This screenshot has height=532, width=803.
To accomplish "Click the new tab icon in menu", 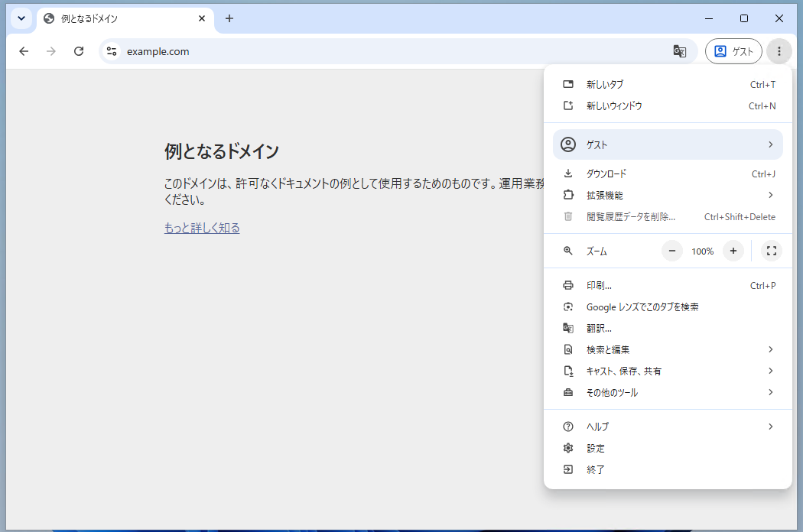I will click(568, 84).
